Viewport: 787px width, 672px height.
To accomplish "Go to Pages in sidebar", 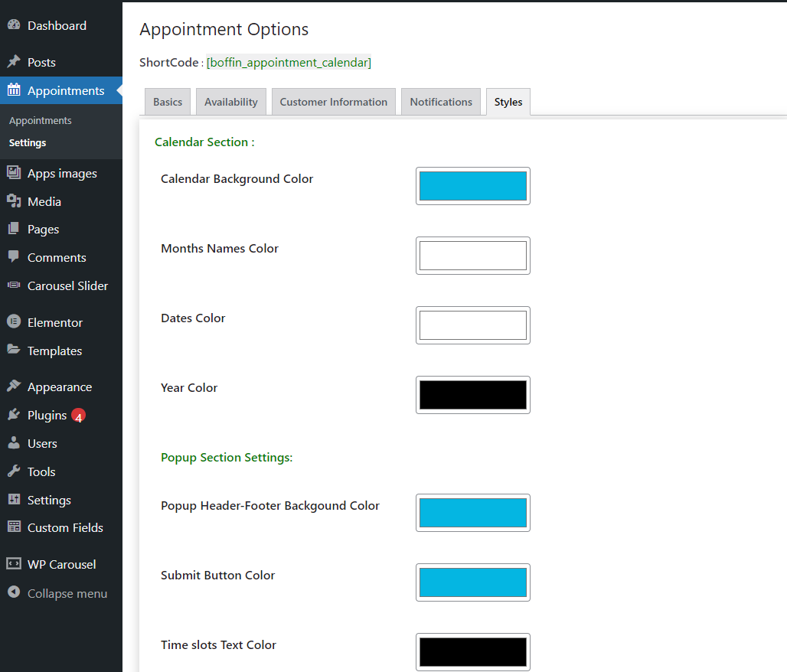I will click(43, 230).
